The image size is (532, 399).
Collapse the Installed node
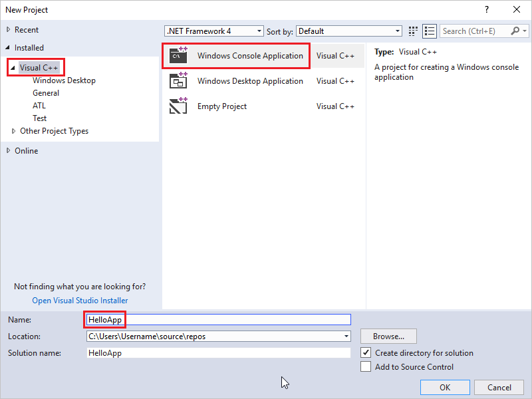pos(8,47)
